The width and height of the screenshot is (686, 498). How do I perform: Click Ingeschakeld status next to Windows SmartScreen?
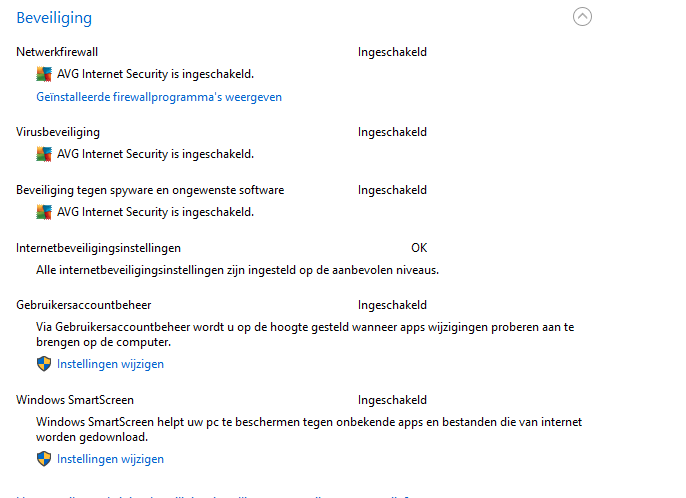coord(392,400)
